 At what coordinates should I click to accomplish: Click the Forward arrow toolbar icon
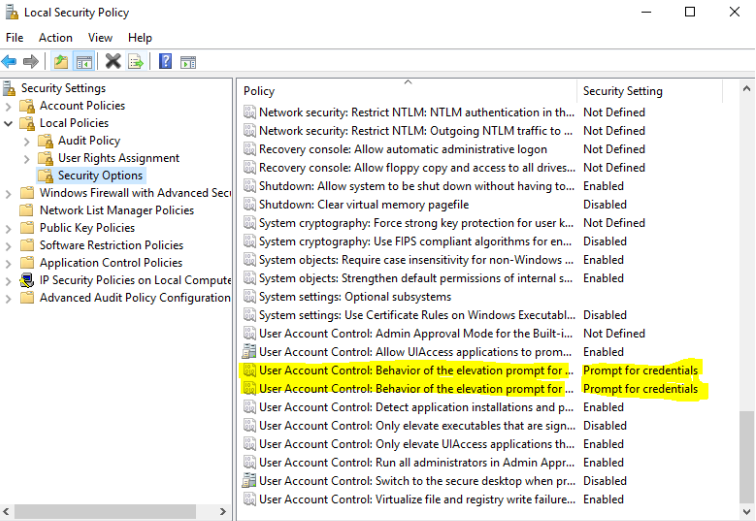pyautogui.click(x=31, y=62)
